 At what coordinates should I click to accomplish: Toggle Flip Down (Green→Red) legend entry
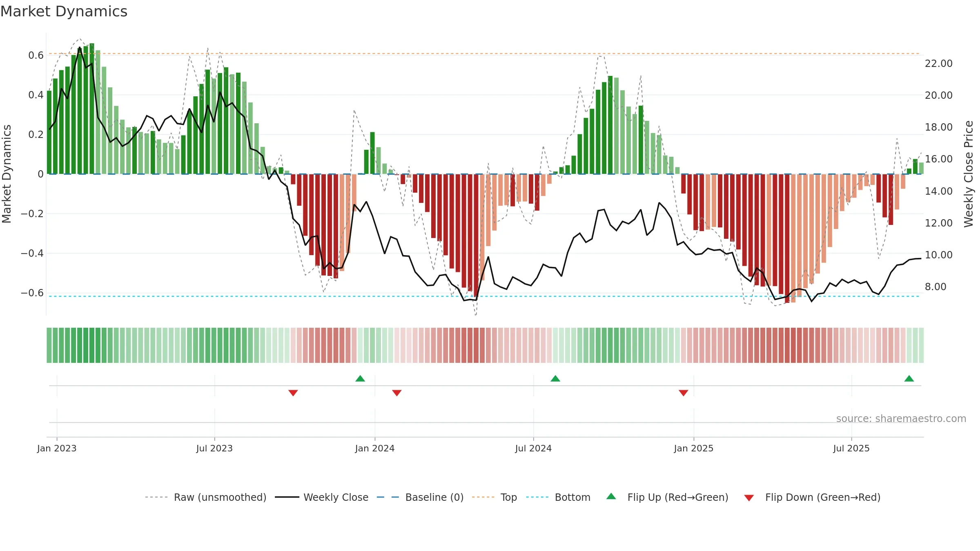[x=812, y=497]
